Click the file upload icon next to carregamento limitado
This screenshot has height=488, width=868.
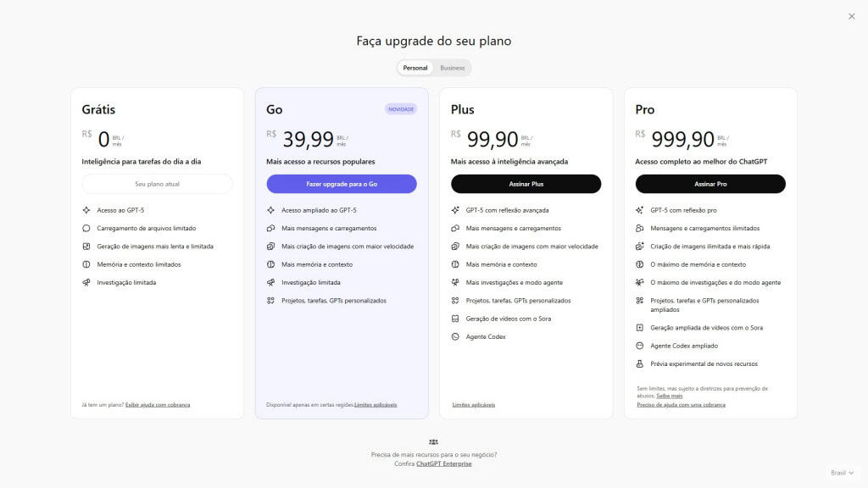86,227
